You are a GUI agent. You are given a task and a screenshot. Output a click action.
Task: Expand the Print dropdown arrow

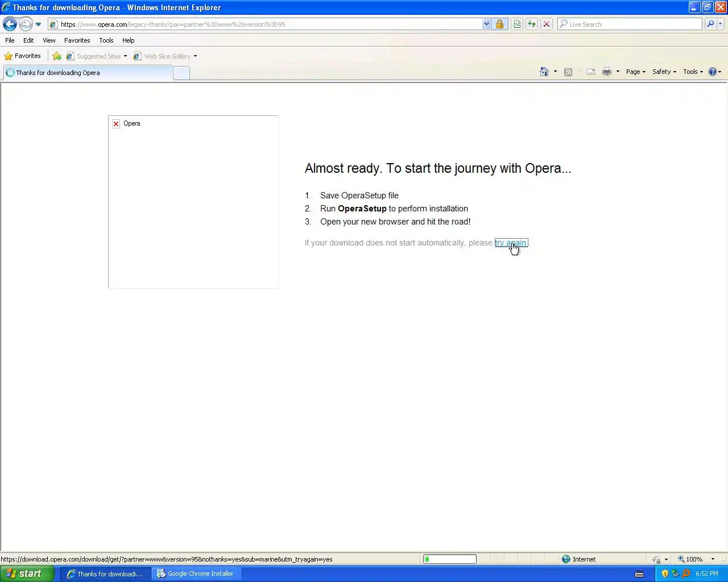coord(618,72)
